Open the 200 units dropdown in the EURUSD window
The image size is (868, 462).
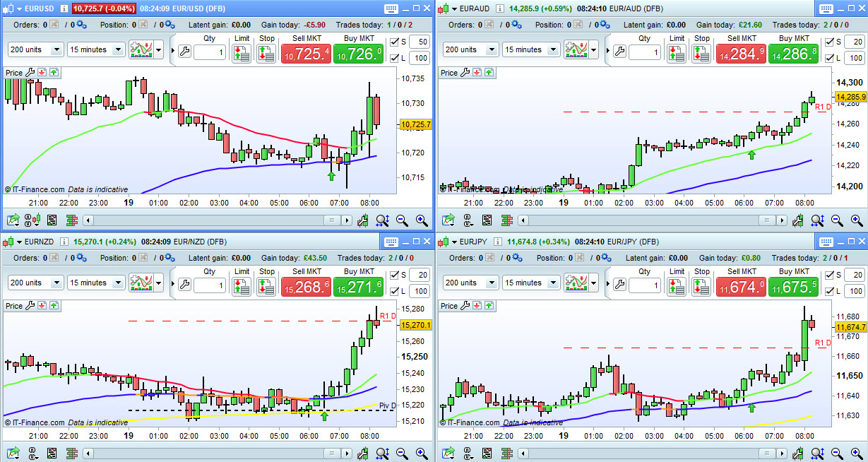35,50
